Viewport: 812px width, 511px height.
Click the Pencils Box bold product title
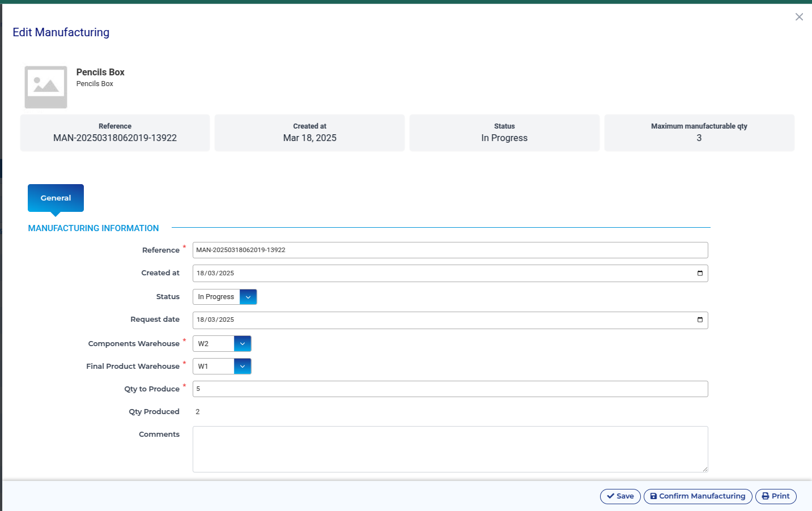100,72
